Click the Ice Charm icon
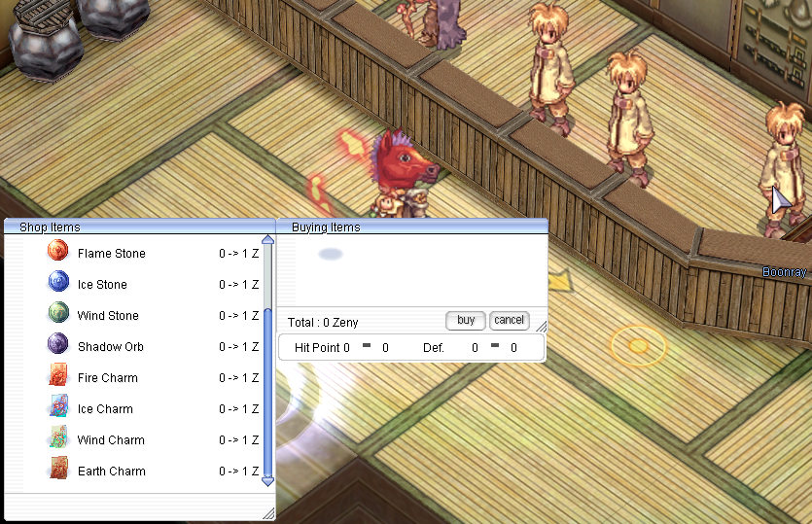The height and width of the screenshot is (524, 812). (58, 408)
